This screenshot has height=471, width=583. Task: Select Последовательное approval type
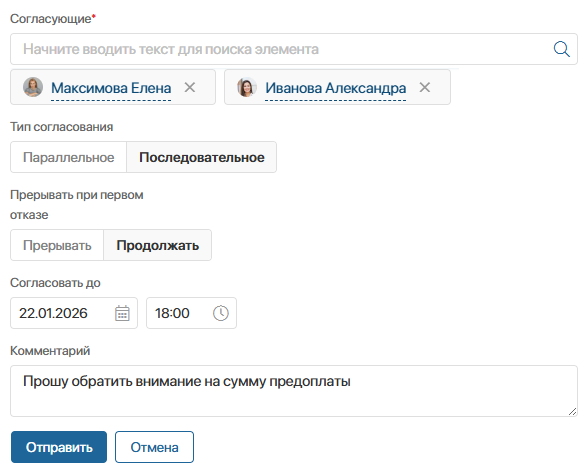202,157
